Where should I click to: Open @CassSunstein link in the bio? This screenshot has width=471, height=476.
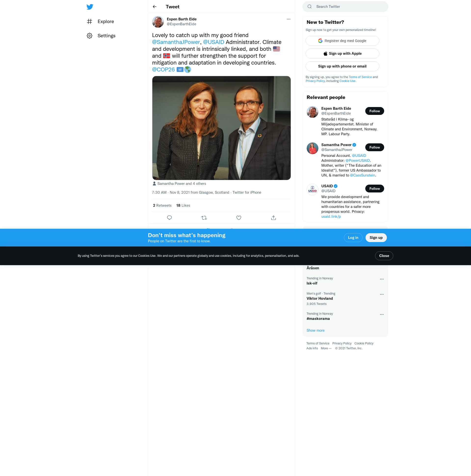click(x=362, y=176)
